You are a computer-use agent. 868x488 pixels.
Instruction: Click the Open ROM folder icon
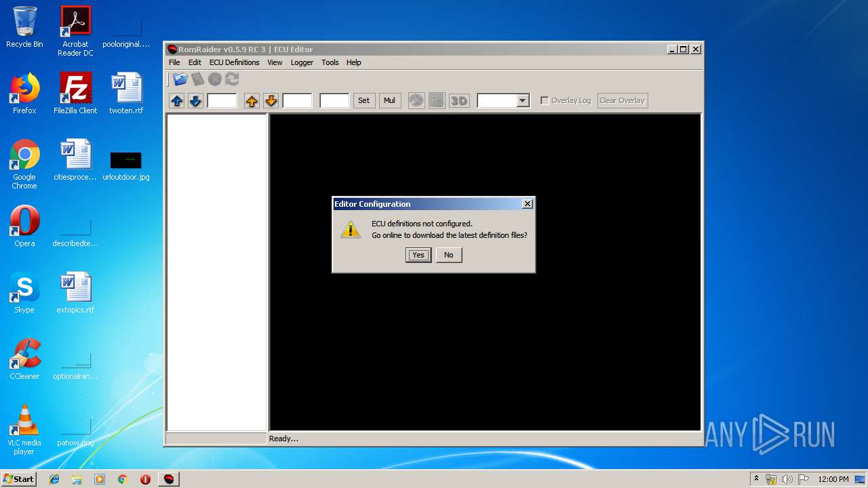tap(180, 79)
